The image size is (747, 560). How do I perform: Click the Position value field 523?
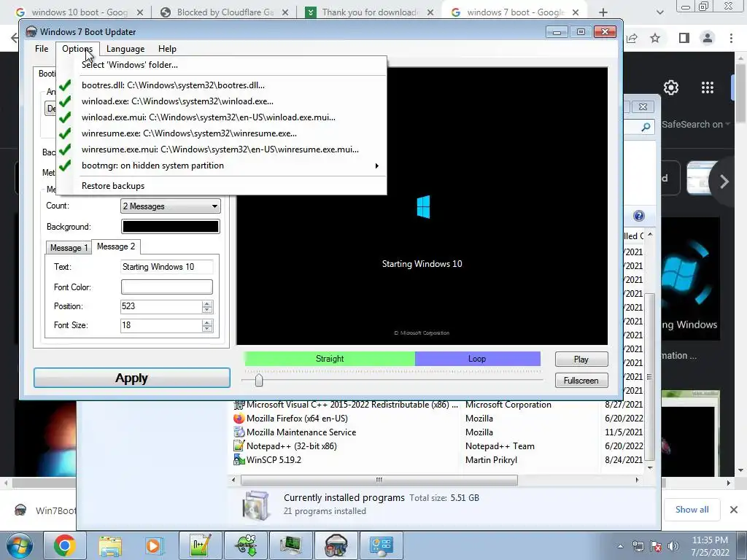tap(161, 306)
